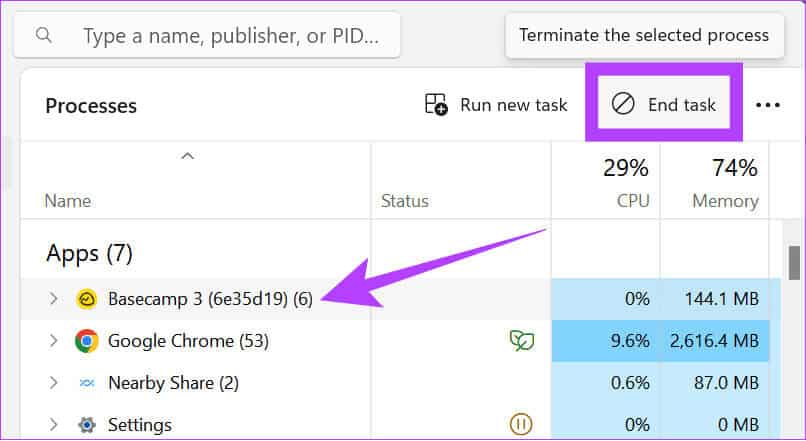Click the suspended pause icon for Settings
Screen dimensions: 806x441
tap(521, 425)
